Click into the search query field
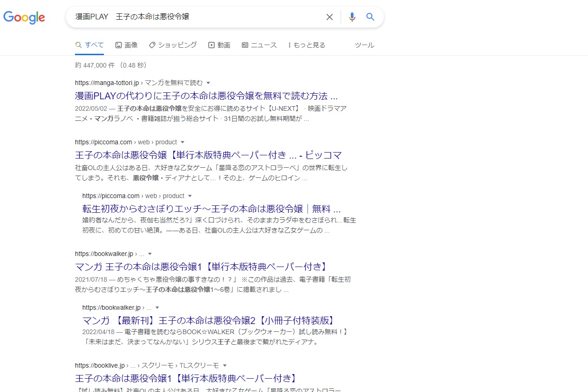Image resolution: width=588 pixels, height=392 pixels. pyautogui.click(x=197, y=17)
